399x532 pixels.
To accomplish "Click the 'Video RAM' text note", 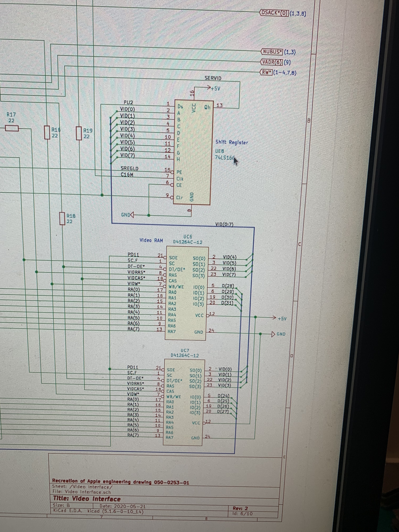I will tap(151, 240).
